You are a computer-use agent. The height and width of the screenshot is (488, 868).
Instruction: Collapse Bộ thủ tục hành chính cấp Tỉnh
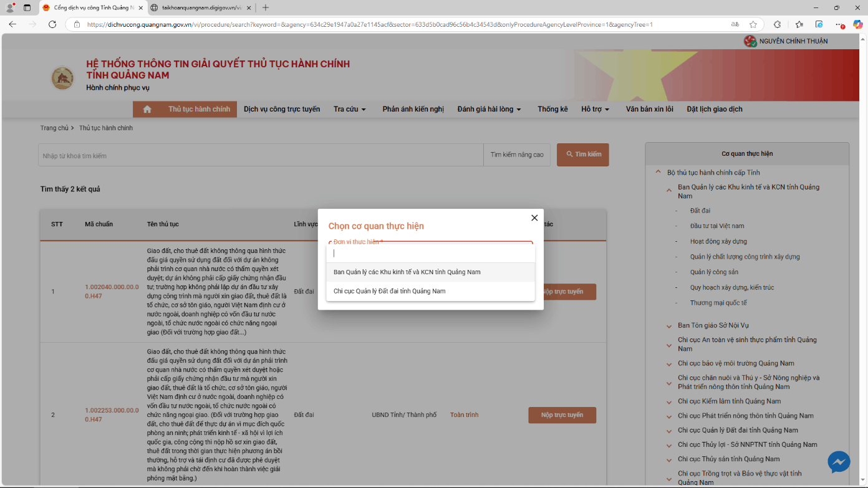(657, 173)
